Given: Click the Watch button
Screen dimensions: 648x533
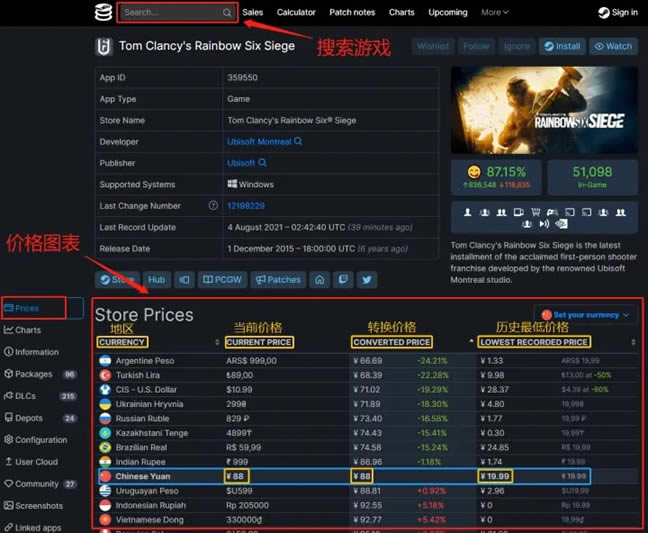Looking at the screenshot, I should pos(613,46).
